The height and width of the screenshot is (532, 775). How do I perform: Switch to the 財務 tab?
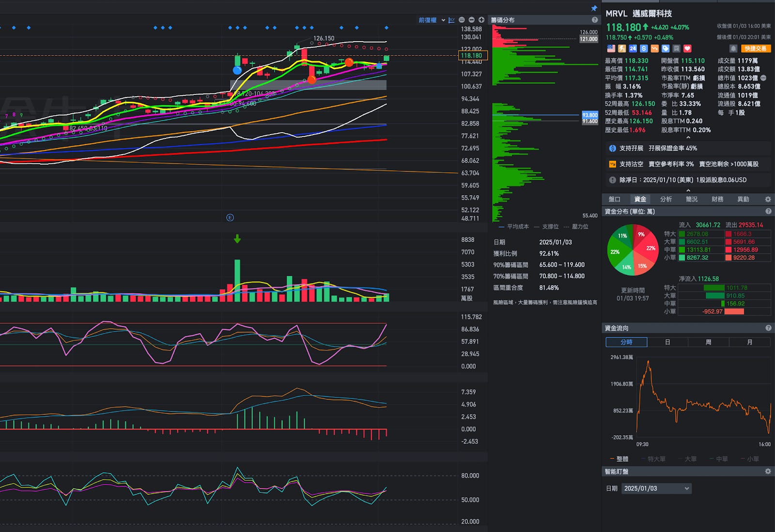coord(717,199)
